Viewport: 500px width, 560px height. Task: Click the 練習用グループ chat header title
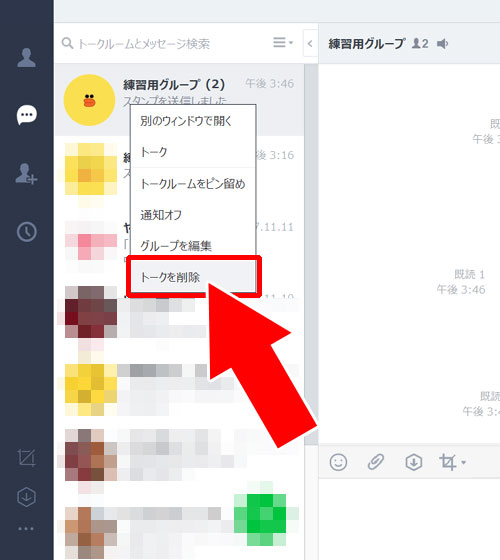coord(367,44)
